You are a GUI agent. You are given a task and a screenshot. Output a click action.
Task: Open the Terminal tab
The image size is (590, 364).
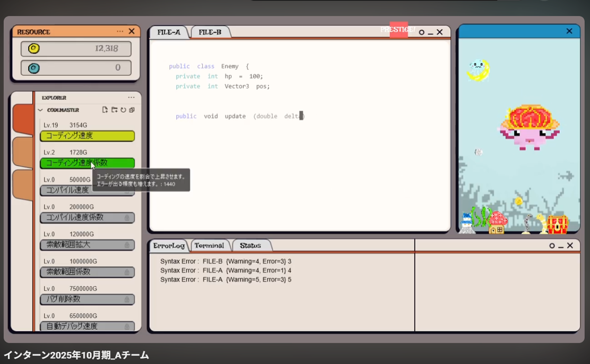(209, 246)
